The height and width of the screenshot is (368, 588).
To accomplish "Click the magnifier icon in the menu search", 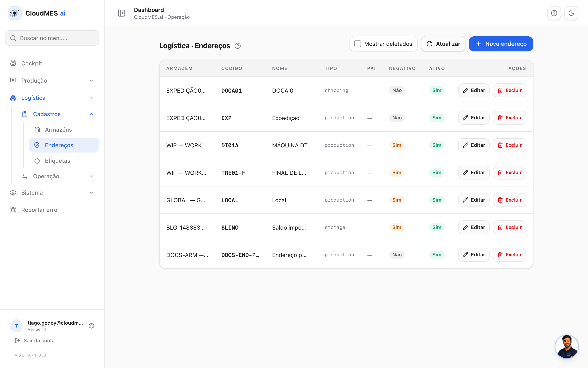I will click(13, 38).
